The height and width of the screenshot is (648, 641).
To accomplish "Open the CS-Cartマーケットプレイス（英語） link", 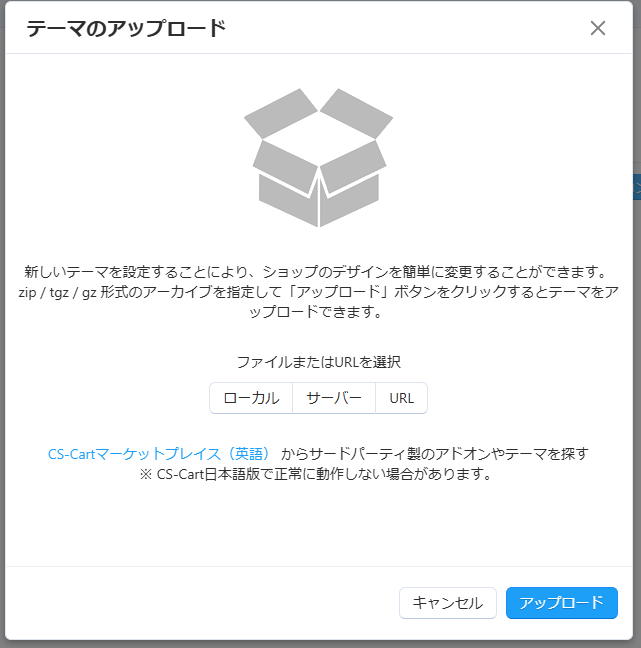I will (159, 454).
